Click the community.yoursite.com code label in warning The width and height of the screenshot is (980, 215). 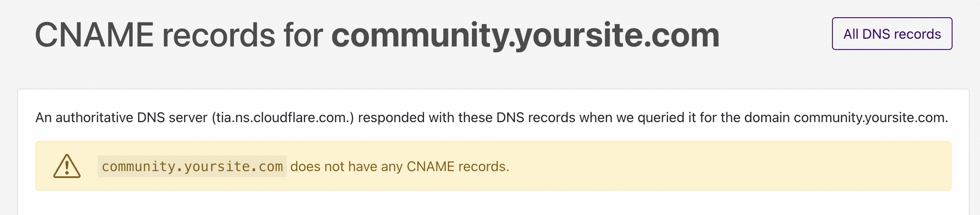pyautogui.click(x=192, y=166)
